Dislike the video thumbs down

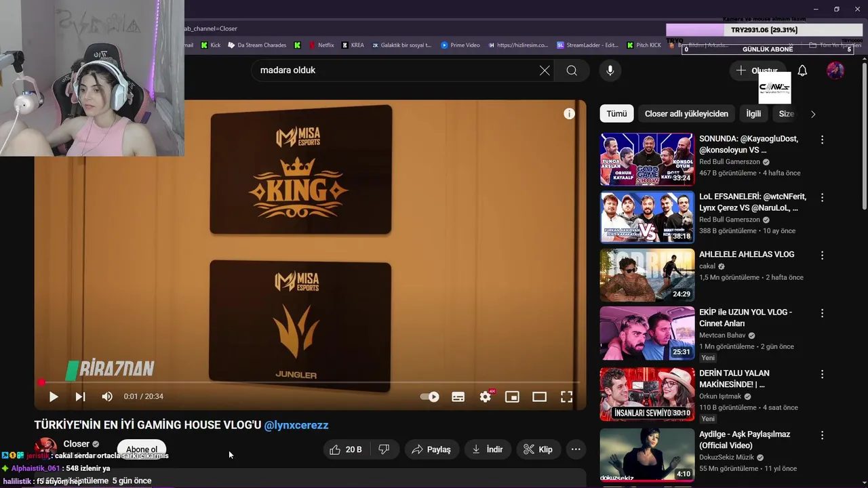pyautogui.click(x=384, y=449)
